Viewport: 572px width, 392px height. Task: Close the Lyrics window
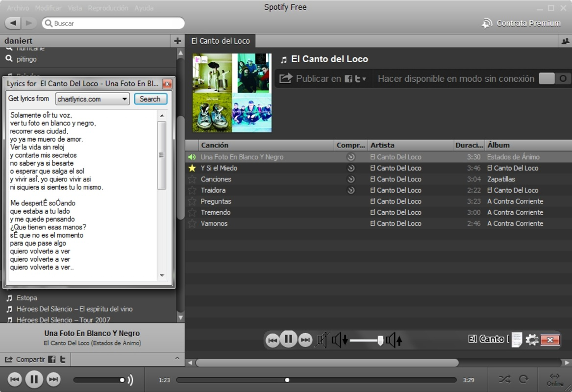point(167,84)
